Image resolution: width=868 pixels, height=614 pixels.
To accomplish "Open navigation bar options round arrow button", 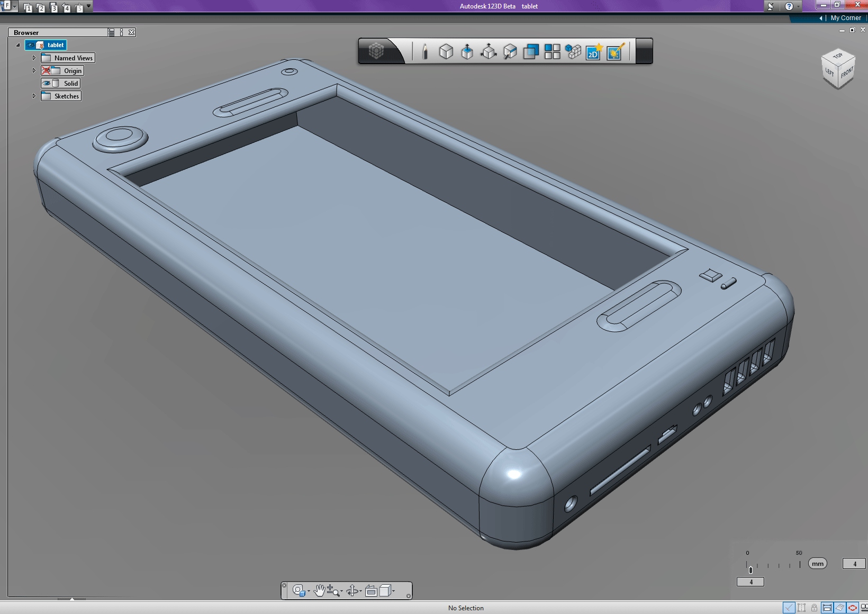I will tap(408, 596).
